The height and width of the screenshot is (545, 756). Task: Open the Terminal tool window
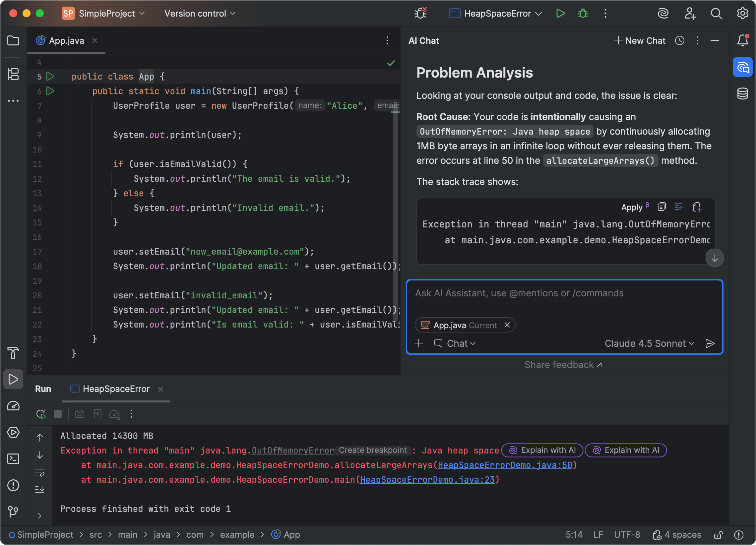(13, 459)
